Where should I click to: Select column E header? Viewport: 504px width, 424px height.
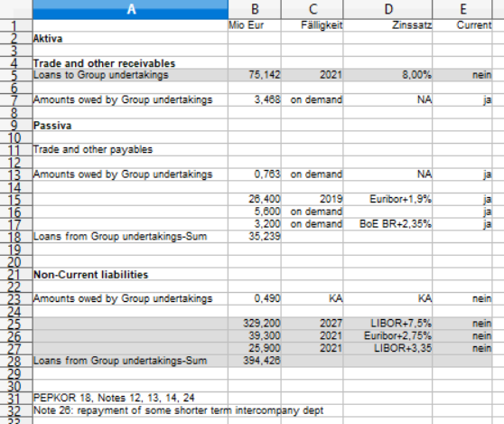(x=462, y=9)
